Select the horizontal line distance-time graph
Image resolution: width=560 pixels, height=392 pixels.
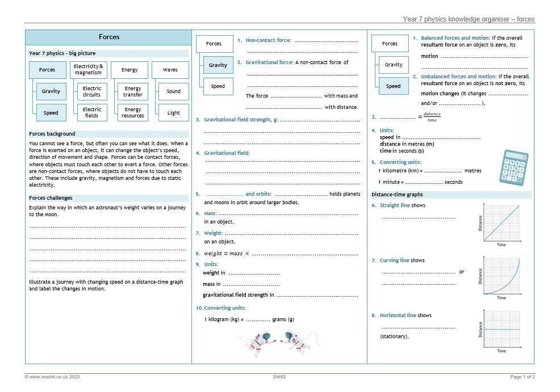(x=500, y=331)
